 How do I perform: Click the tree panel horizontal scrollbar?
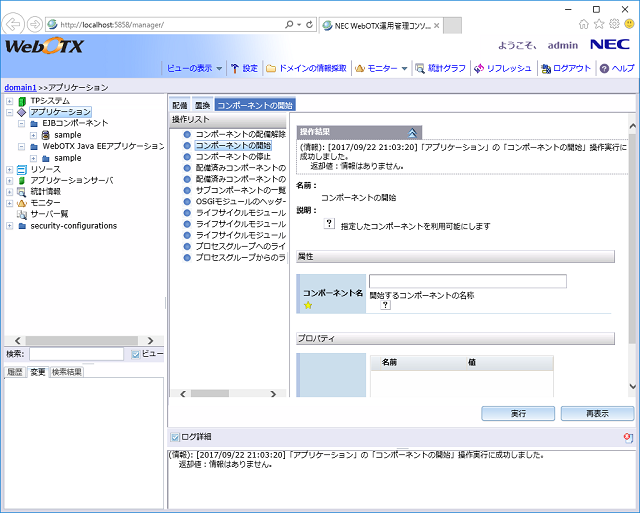[x=80, y=340]
